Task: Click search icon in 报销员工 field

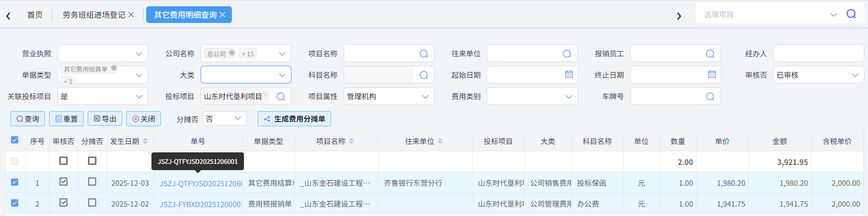Action: tap(710, 54)
